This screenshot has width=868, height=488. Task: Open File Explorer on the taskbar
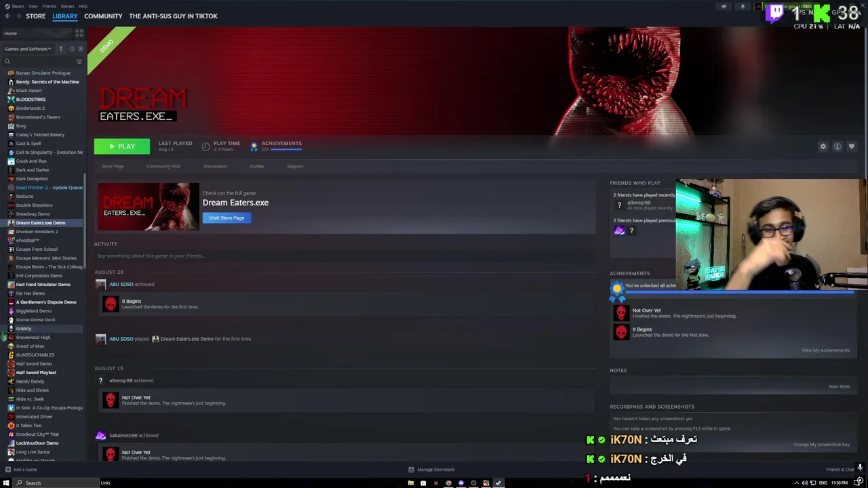point(410,483)
